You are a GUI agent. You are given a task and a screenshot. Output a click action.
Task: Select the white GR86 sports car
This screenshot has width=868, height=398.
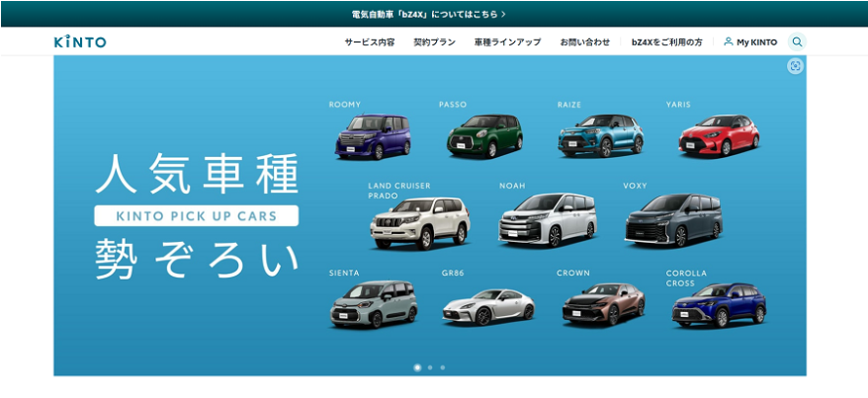487,306
